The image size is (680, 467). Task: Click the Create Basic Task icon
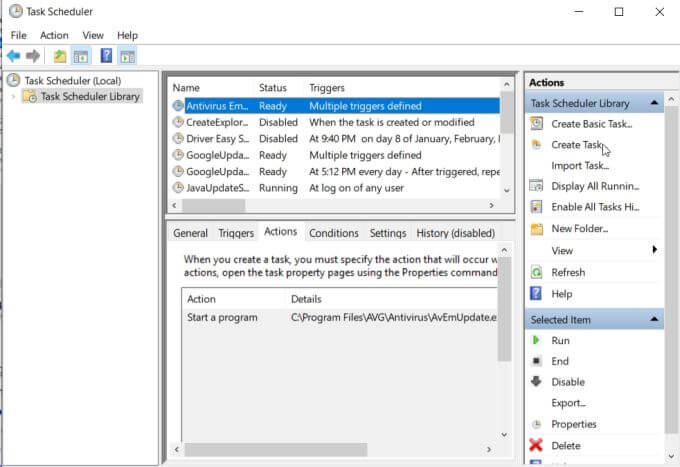(536, 124)
